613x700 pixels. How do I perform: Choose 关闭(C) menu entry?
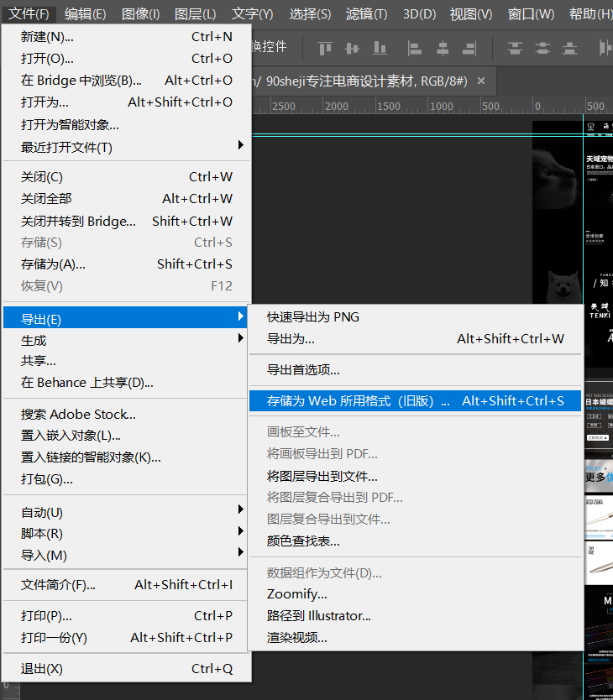(127, 177)
